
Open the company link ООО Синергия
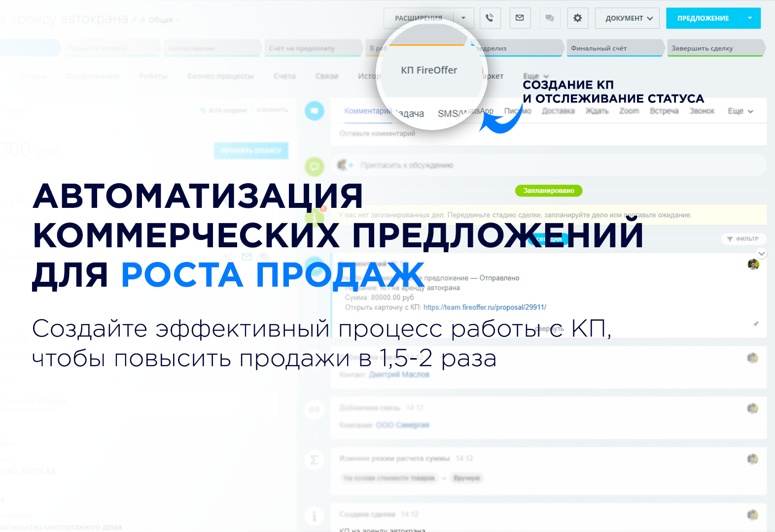click(x=403, y=425)
